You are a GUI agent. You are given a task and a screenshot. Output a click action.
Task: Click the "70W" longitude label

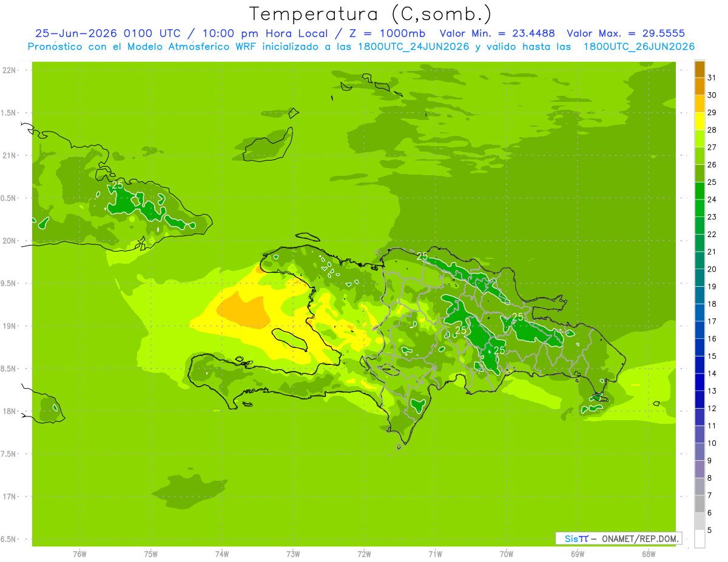tap(507, 554)
